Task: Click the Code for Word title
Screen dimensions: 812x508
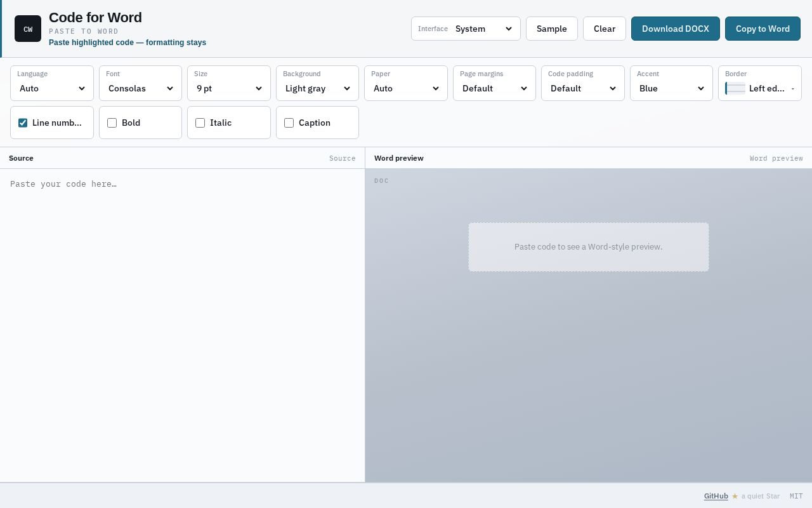Action: (x=95, y=18)
